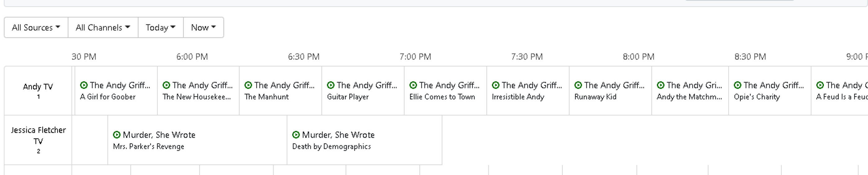Click the 8:00 PM time marker

pos(638,57)
